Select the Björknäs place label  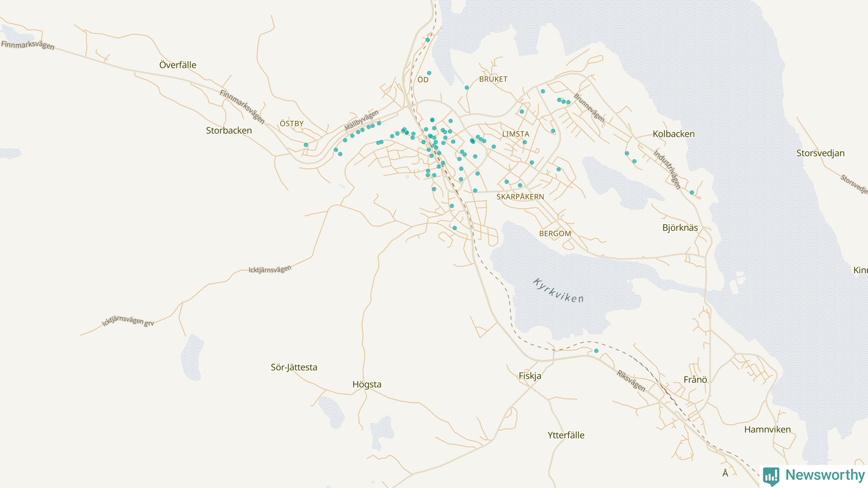click(680, 228)
